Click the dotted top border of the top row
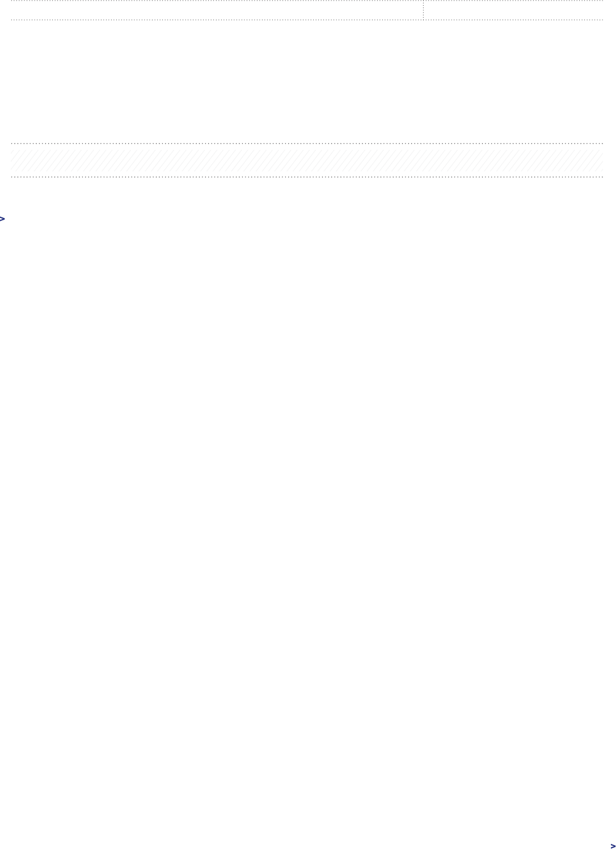This screenshot has width=616, height=849. coord(307,1)
